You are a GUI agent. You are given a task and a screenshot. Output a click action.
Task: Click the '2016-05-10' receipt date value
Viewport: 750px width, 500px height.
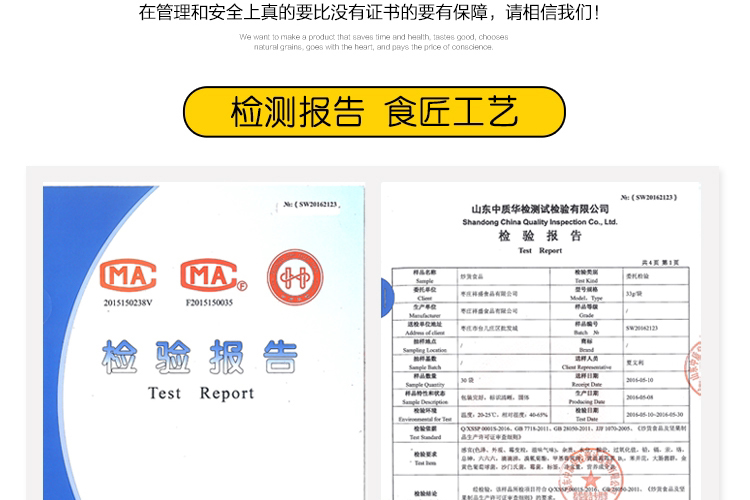[640, 380]
